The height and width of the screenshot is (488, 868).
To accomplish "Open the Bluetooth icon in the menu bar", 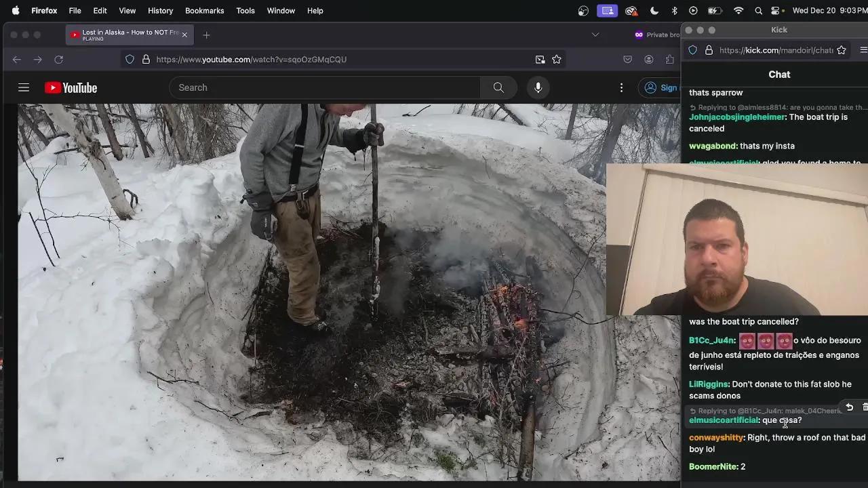I will pyautogui.click(x=674, y=10).
